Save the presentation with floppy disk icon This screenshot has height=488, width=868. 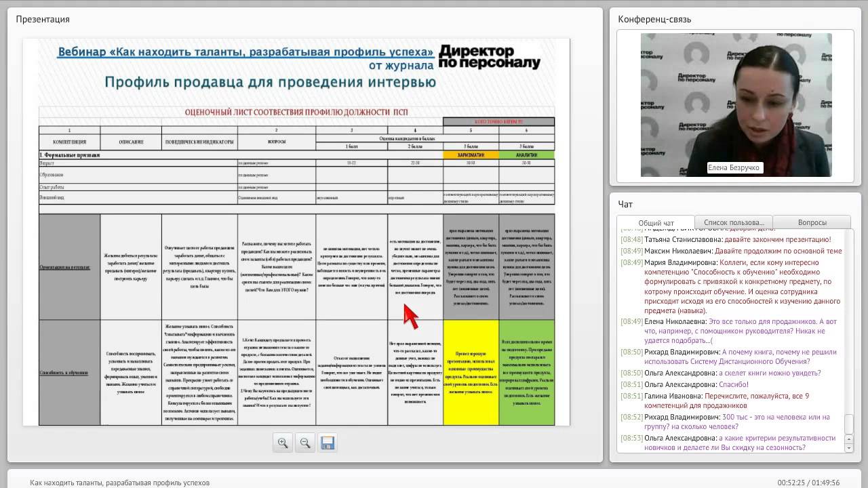pos(328,443)
